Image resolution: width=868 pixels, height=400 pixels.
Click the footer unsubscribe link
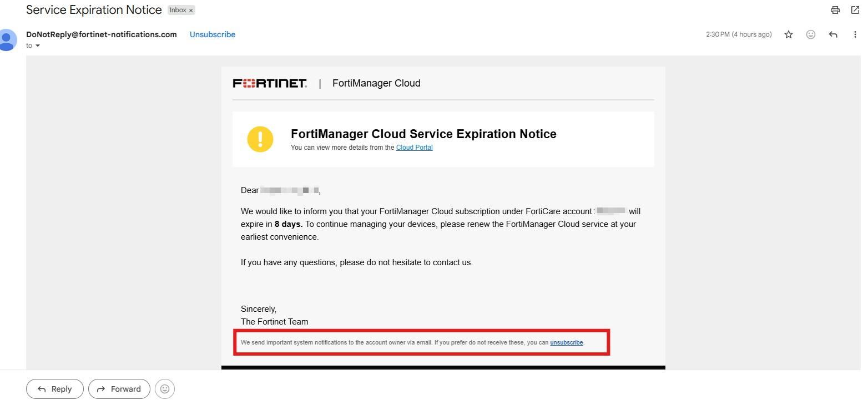coord(566,342)
